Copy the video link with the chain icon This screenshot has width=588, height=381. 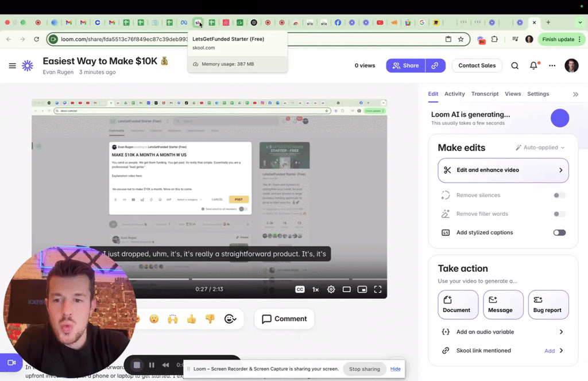tap(435, 65)
